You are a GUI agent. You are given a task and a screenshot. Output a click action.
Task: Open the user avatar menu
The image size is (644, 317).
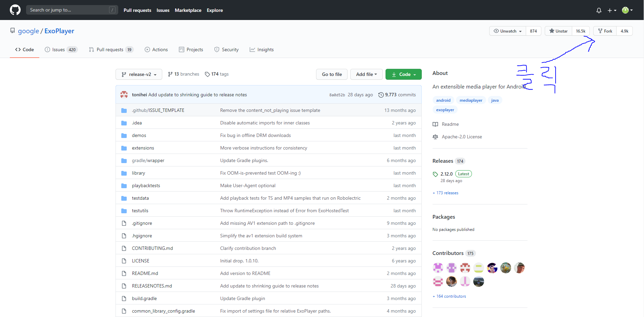[x=627, y=10]
